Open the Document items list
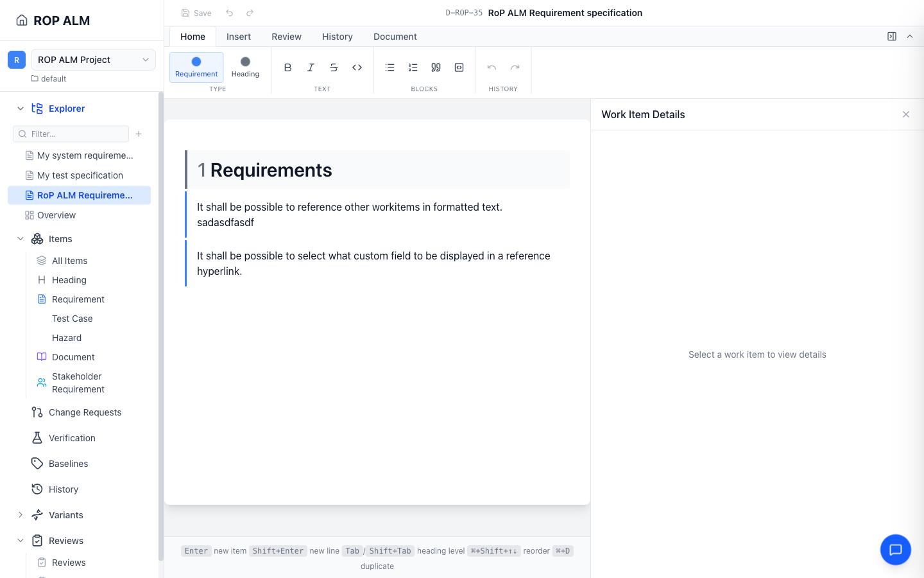This screenshot has width=924, height=578. click(73, 357)
